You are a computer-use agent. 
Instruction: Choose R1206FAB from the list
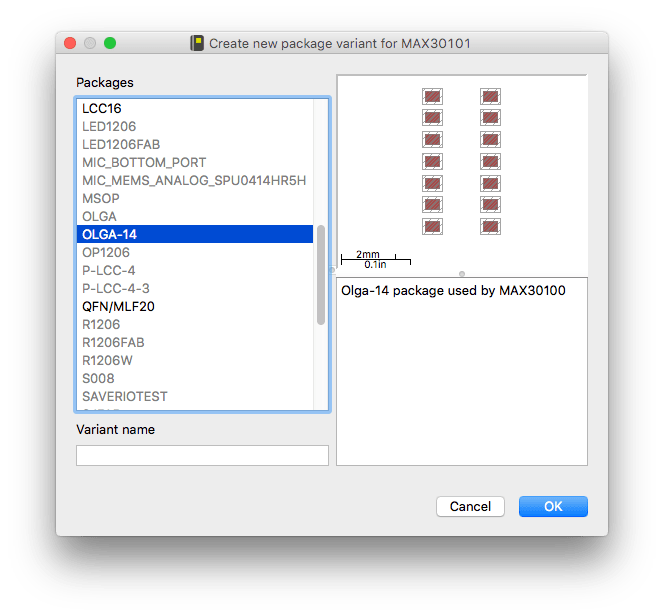tap(195, 342)
